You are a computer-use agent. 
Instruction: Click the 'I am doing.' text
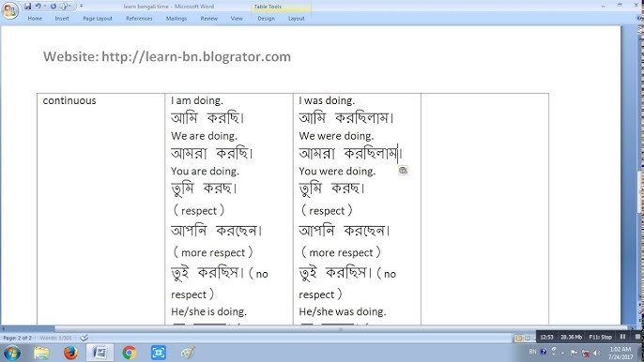click(x=197, y=100)
